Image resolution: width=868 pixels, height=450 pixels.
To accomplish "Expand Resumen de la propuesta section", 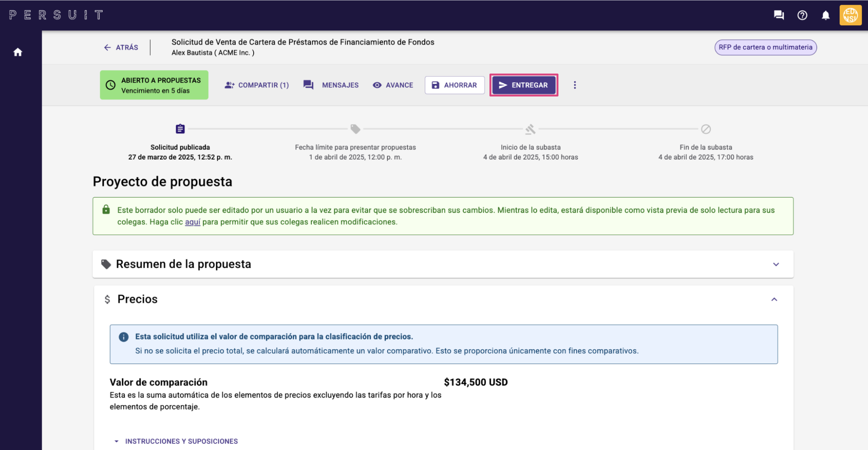I will 443,264.
